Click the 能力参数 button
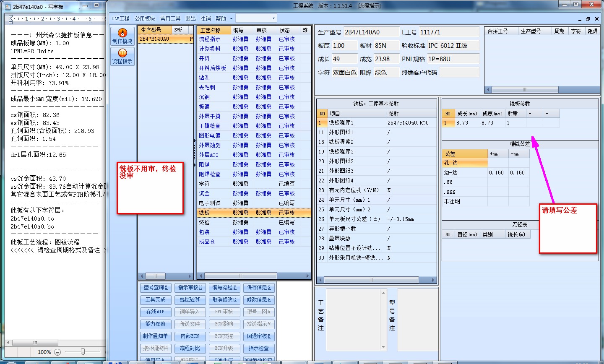Image resolution: width=604 pixels, height=364 pixels. tap(155, 324)
